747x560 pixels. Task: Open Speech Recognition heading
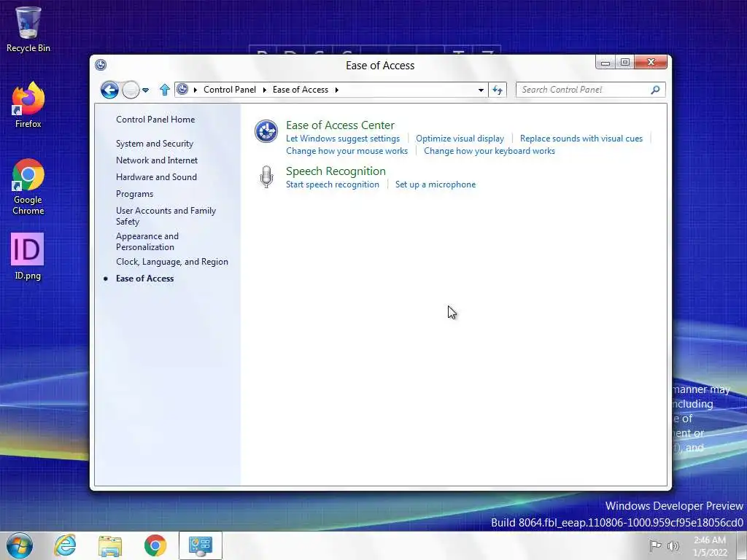pyautogui.click(x=336, y=171)
